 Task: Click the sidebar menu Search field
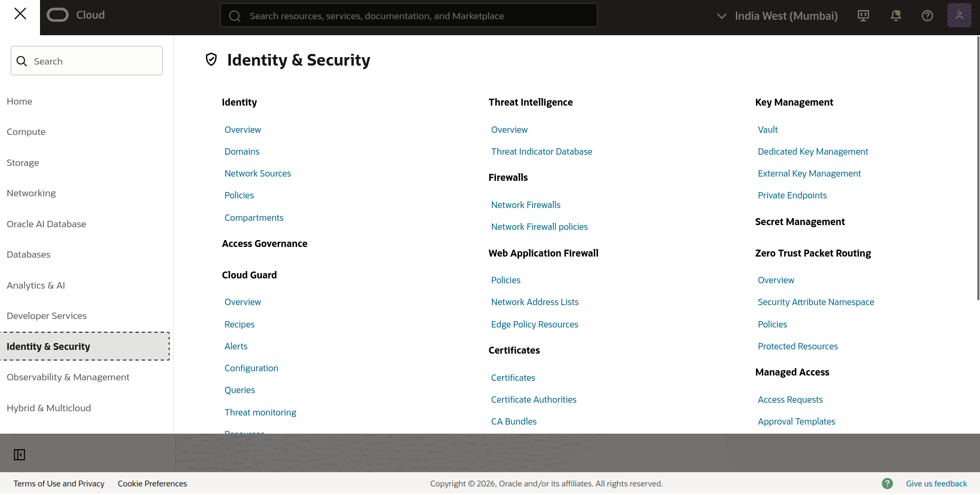pos(86,61)
